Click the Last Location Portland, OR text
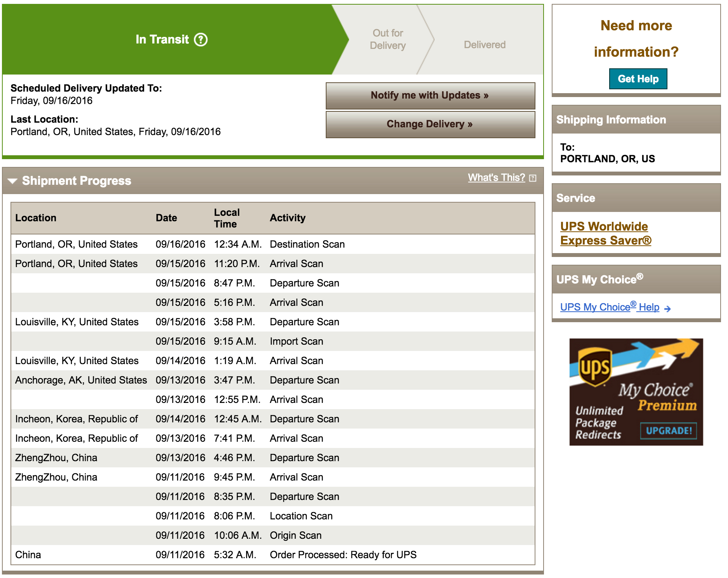This screenshot has height=578, width=728. pyautogui.click(x=115, y=132)
